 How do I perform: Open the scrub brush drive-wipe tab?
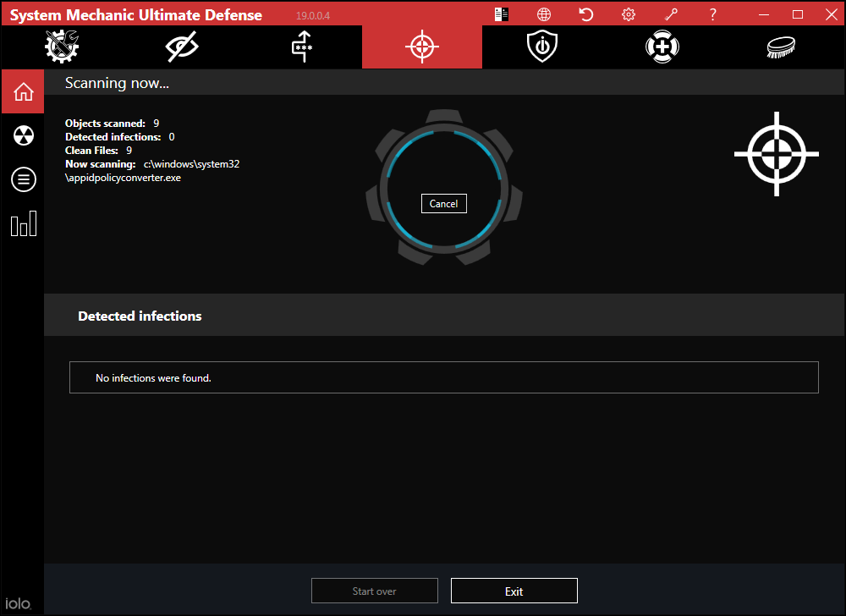781,47
